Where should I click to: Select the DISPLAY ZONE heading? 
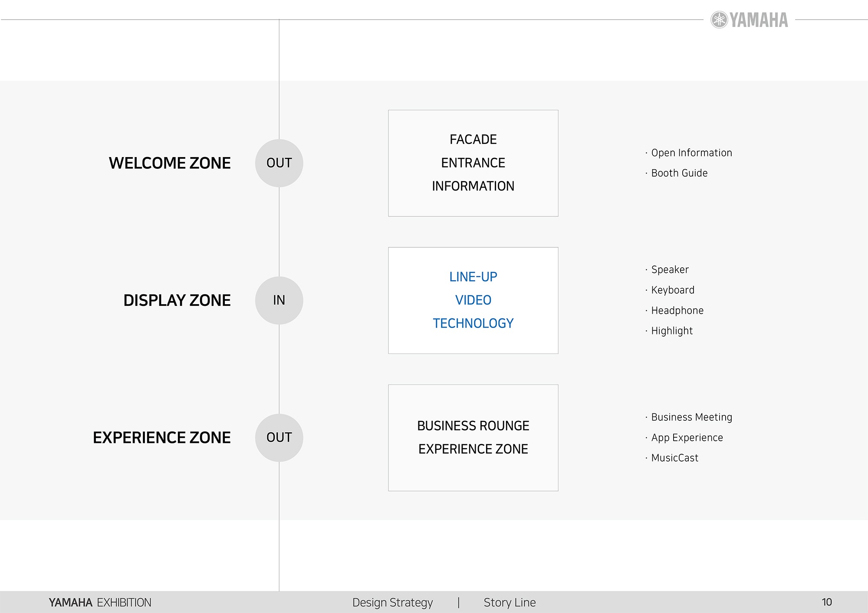point(177,300)
